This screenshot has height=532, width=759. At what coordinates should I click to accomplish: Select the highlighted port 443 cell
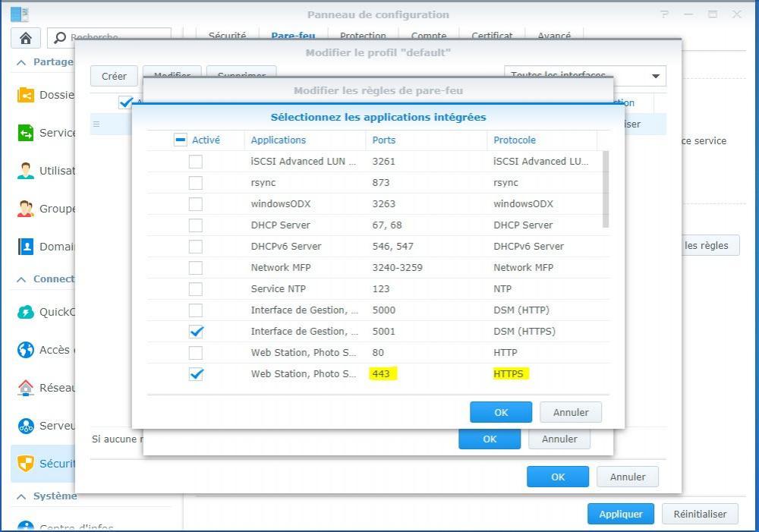383,373
